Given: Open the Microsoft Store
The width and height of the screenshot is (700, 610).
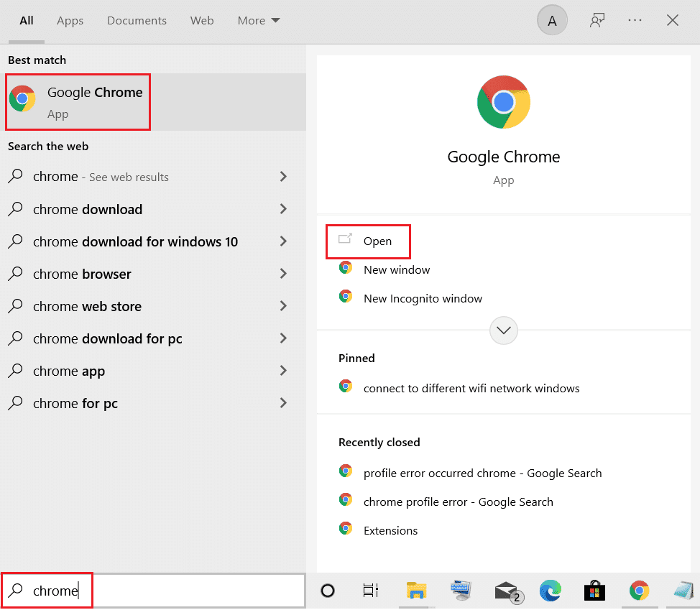Looking at the screenshot, I should 594,591.
